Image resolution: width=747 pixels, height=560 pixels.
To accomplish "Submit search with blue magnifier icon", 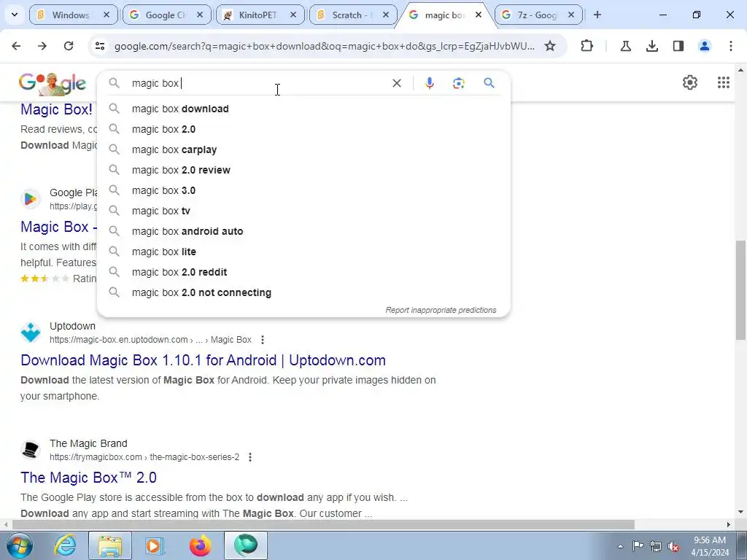I will point(489,83).
